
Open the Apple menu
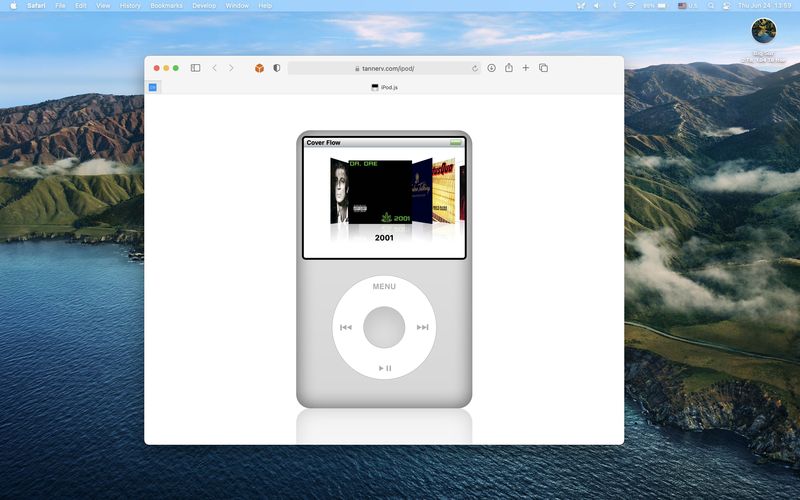pyautogui.click(x=13, y=6)
